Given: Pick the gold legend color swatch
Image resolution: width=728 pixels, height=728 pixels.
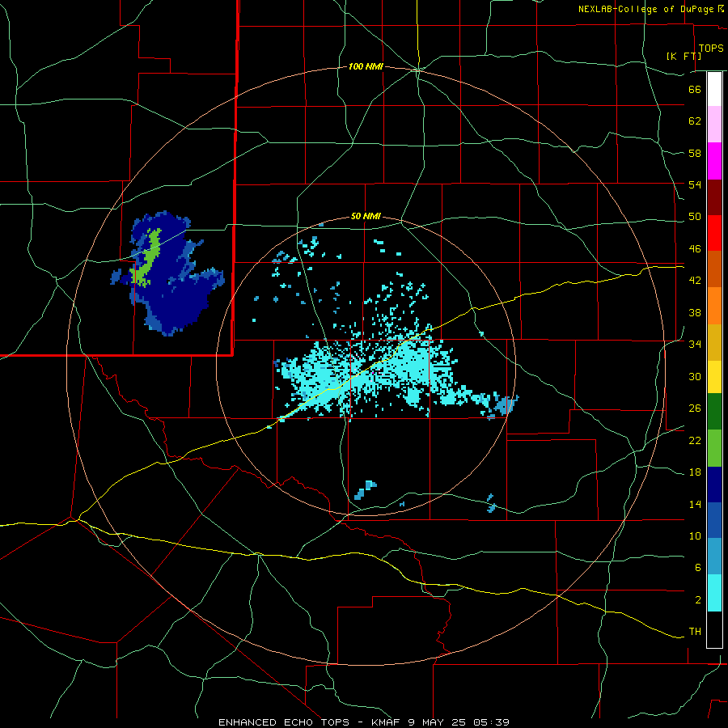Looking at the screenshot, I should [714, 342].
